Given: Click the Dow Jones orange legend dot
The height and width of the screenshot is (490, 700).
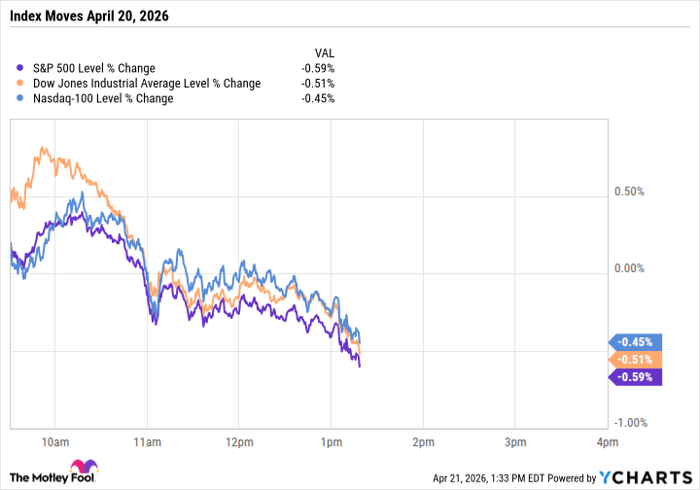Looking at the screenshot, I should pyautogui.click(x=19, y=83).
